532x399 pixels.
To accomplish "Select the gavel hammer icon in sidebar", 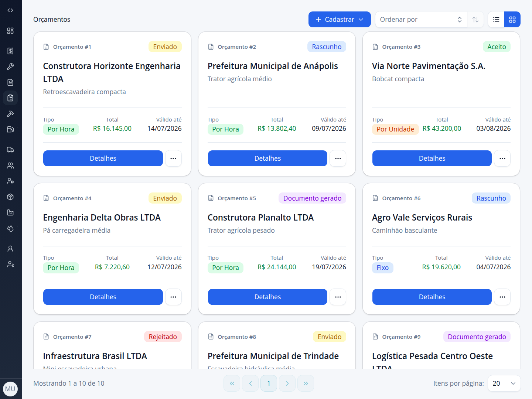I will [10, 114].
